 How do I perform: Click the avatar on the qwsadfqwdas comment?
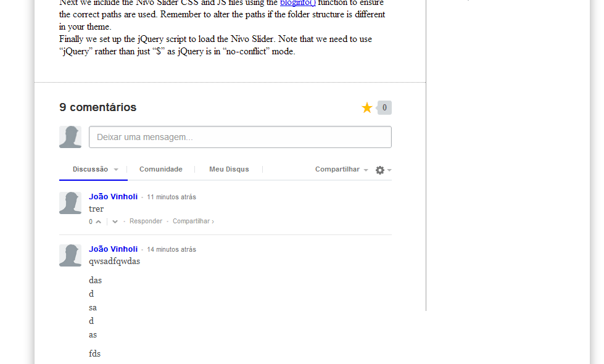[70, 255]
